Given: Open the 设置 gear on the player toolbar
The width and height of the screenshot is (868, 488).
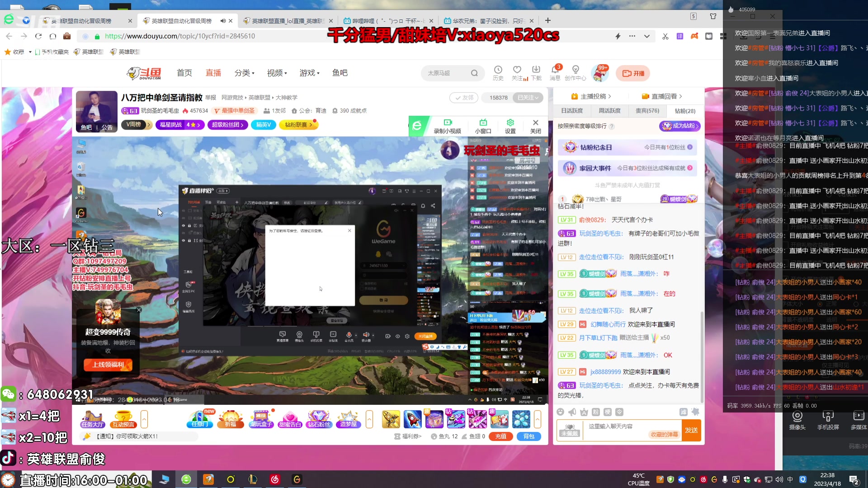Looking at the screenshot, I should click(510, 127).
